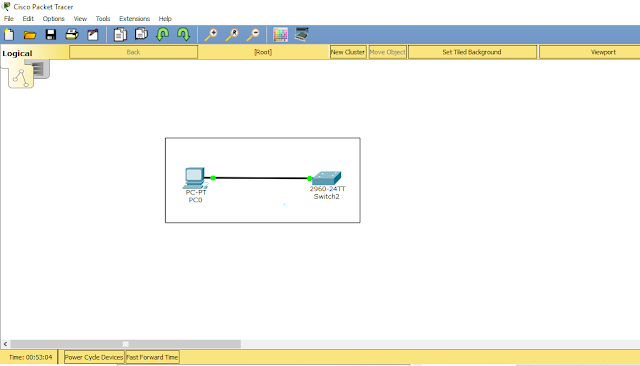The image size is (640, 366).
Task: Select the PC0 device on the workspace
Action: tap(194, 178)
